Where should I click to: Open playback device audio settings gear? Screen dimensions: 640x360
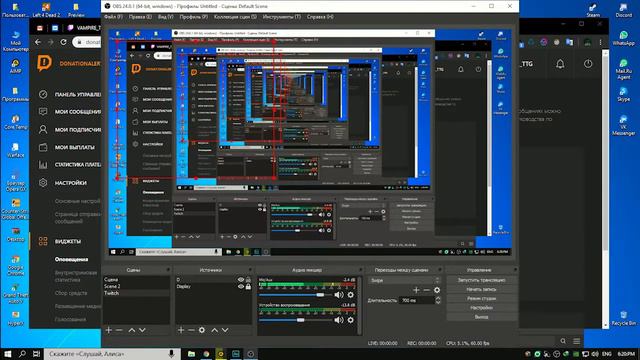[350, 320]
